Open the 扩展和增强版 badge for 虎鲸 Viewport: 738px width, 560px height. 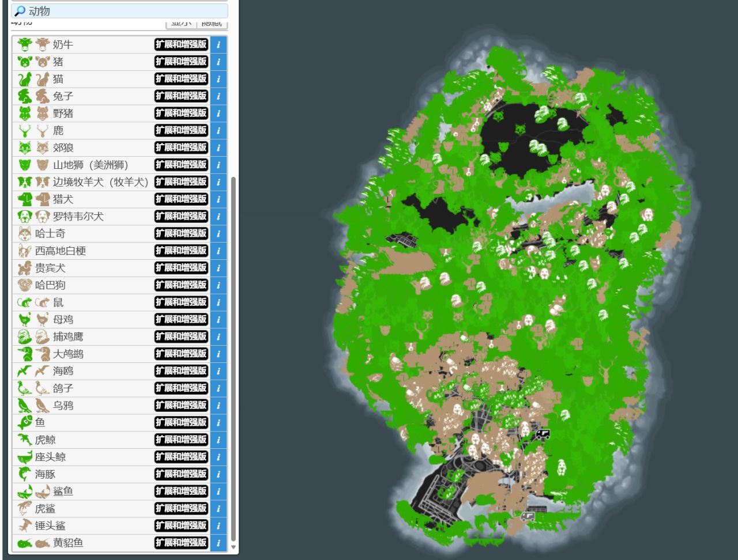click(x=181, y=440)
